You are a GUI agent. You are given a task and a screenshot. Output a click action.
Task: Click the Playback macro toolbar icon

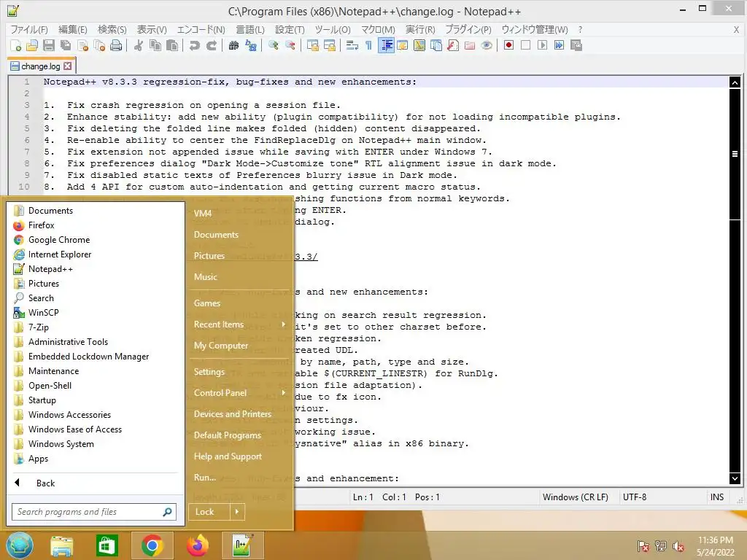coord(542,46)
